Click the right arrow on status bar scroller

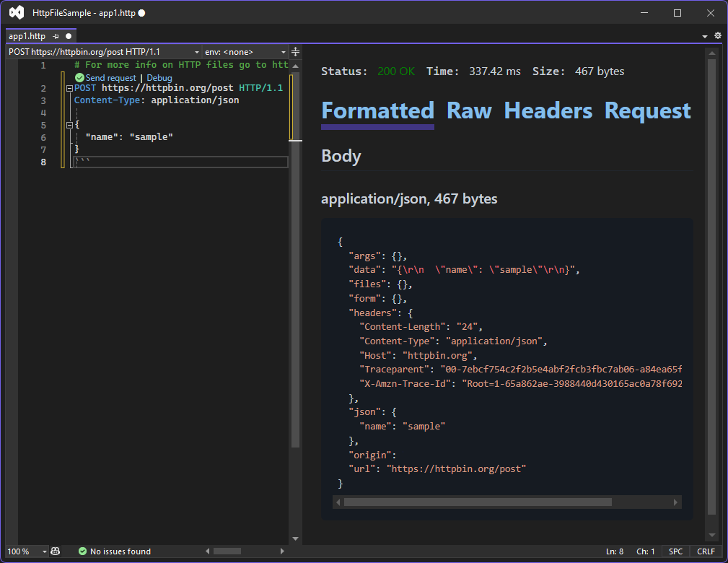281,551
